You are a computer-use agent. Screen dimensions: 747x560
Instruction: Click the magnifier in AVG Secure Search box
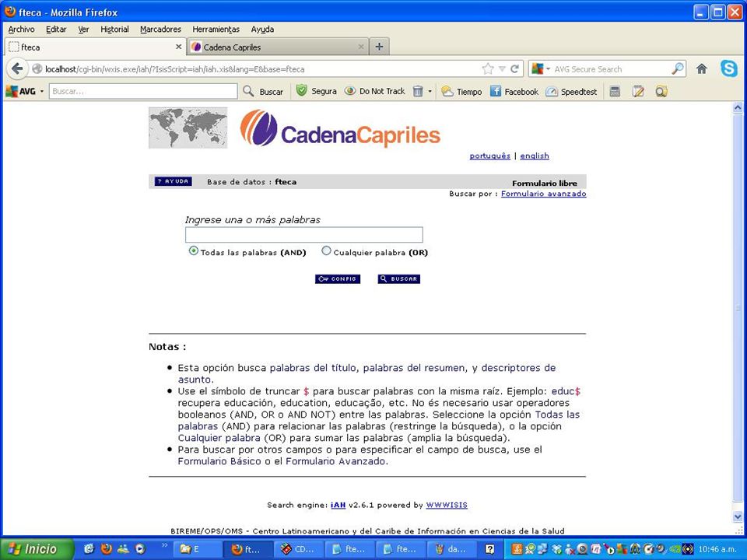click(678, 69)
